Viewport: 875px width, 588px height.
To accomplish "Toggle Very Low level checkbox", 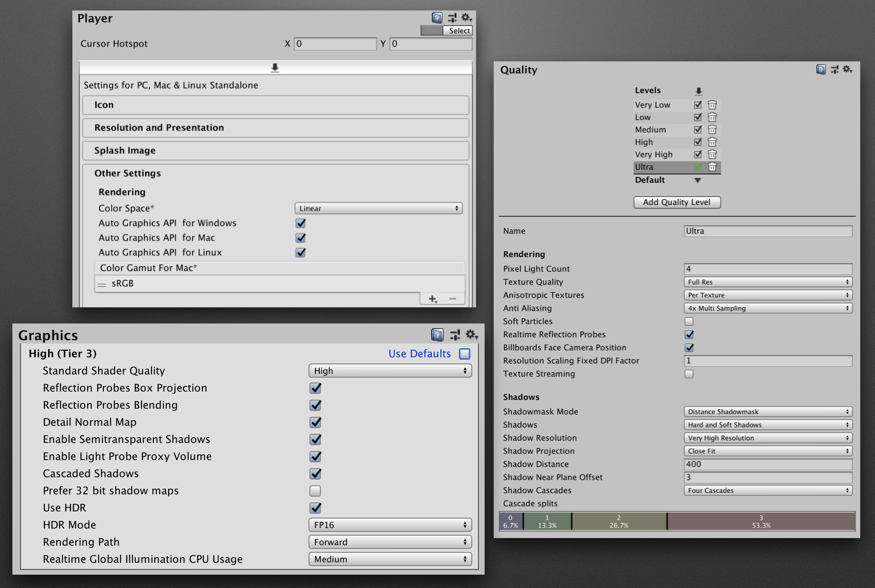I will [698, 105].
